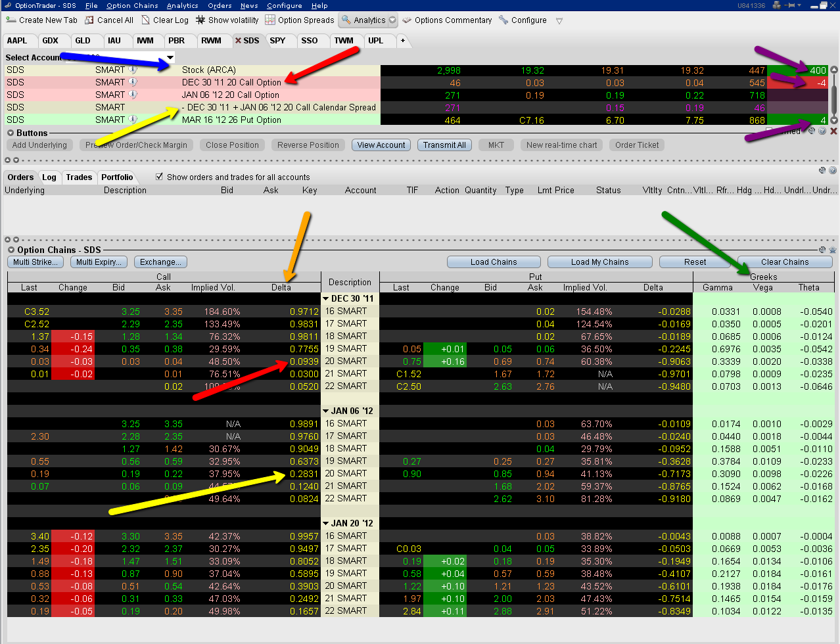Click the Load My Chains button

[x=599, y=262]
